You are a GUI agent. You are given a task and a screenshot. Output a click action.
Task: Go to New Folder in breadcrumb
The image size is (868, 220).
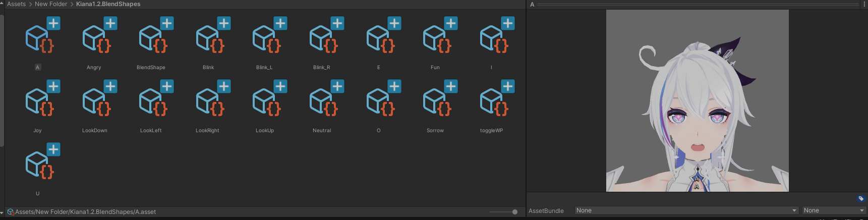pos(51,4)
